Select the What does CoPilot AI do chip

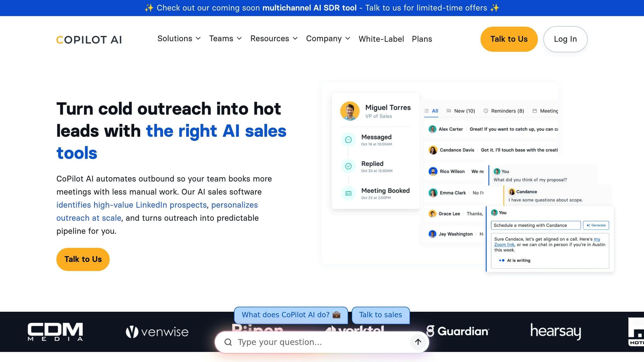(291, 315)
